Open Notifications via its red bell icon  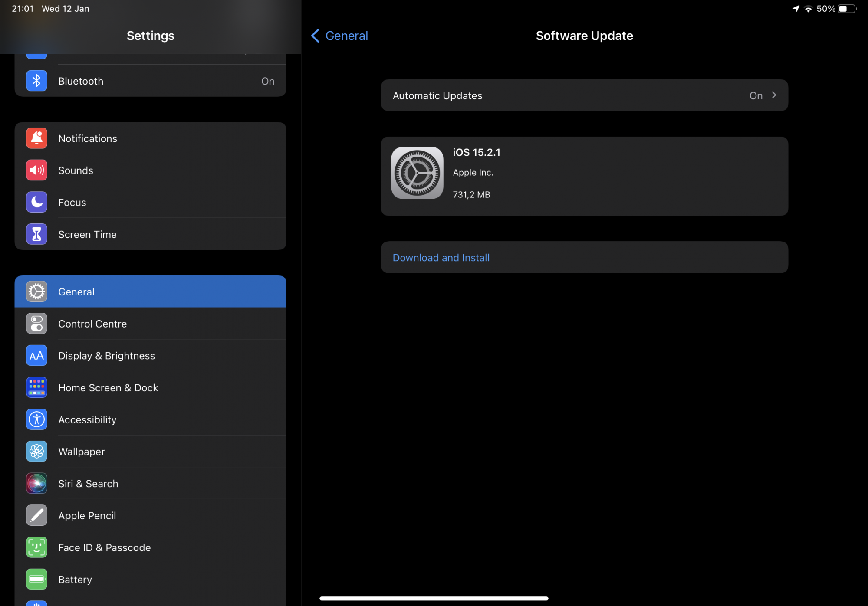pos(36,138)
